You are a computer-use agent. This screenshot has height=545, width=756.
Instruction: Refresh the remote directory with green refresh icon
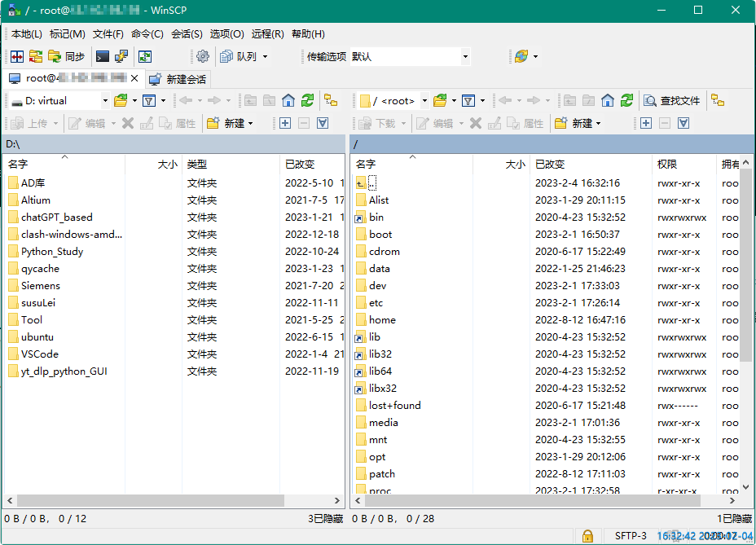[626, 99]
